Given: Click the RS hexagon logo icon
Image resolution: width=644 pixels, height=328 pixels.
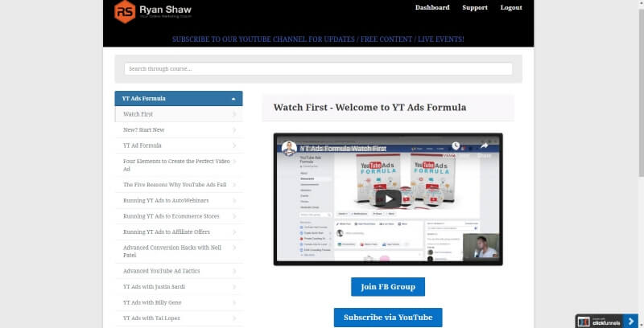Looking at the screenshot, I should point(125,11).
